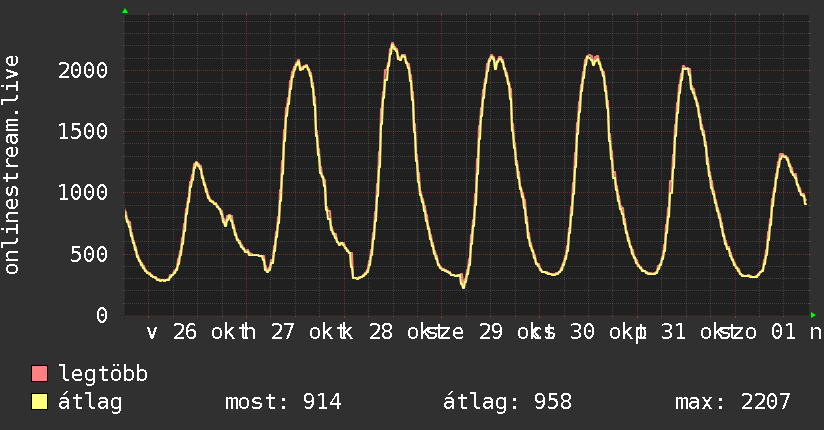
Task: Click the y-axis value 2000
Action: [83, 70]
